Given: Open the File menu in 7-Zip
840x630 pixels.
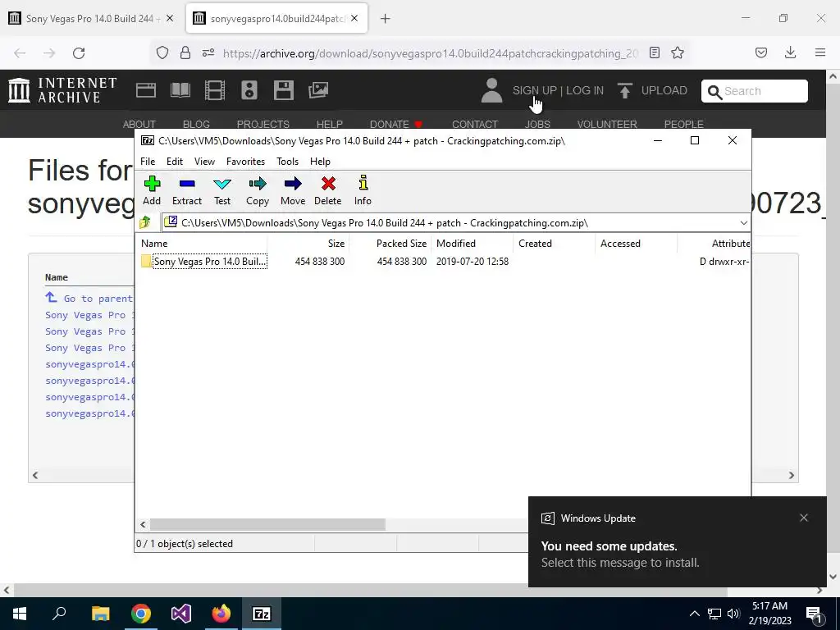Looking at the screenshot, I should [x=148, y=162].
